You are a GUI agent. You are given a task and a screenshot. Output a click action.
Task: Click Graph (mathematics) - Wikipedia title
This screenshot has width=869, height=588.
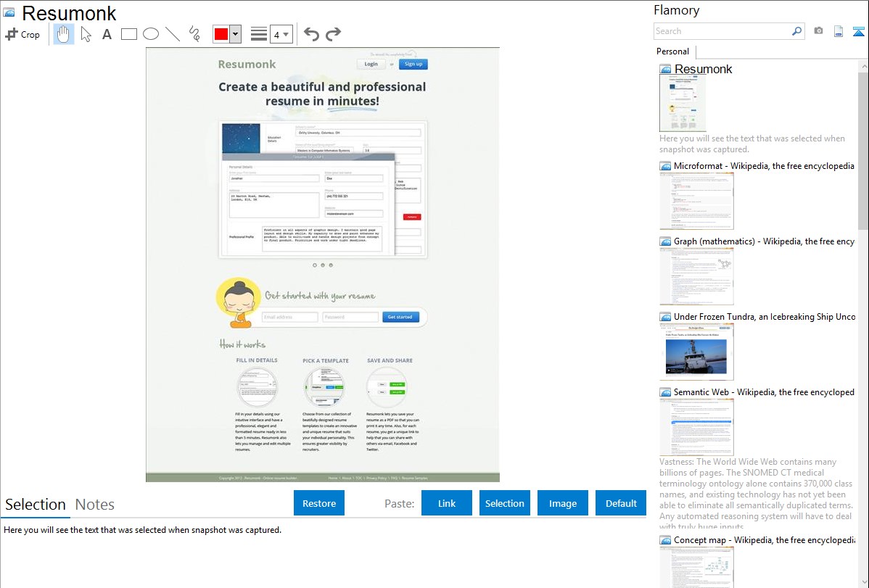pos(764,241)
